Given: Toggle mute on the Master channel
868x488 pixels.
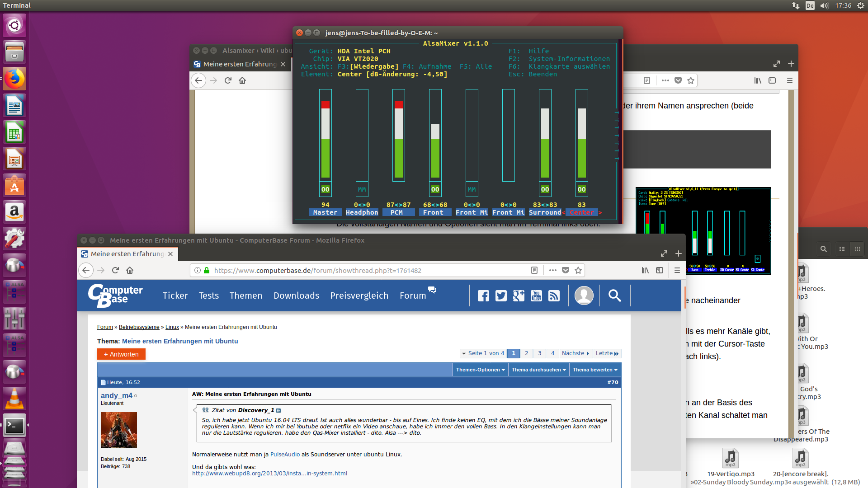Looking at the screenshot, I should [325, 189].
